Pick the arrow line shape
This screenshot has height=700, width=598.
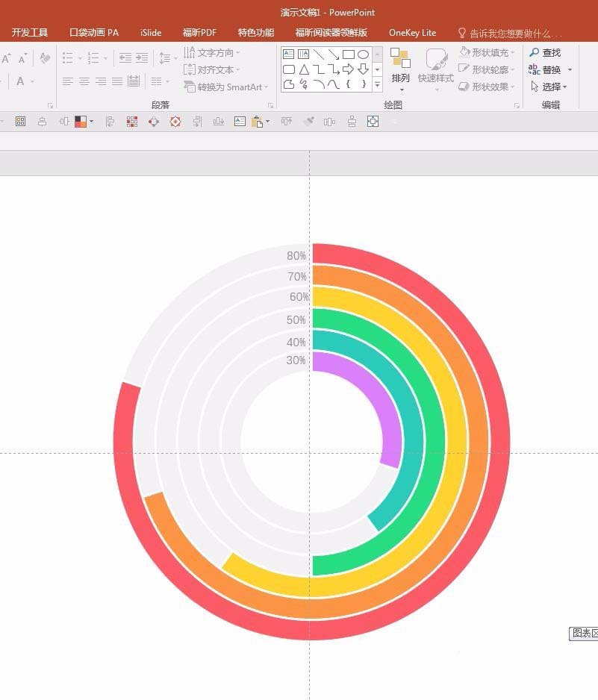333,54
